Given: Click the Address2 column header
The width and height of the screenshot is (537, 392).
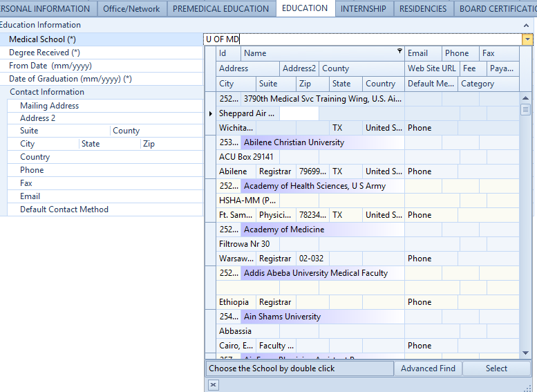Looking at the screenshot, I should tap(299, 68).
